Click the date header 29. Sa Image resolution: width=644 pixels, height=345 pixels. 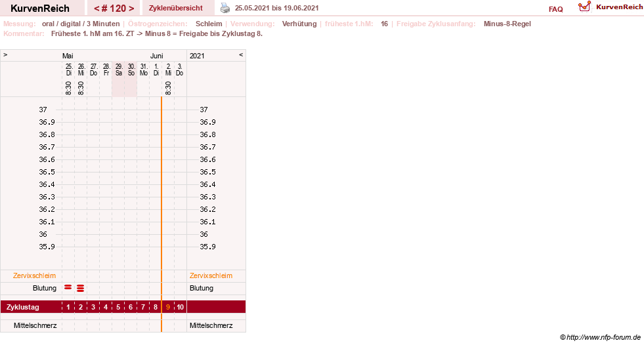point(119,70)
